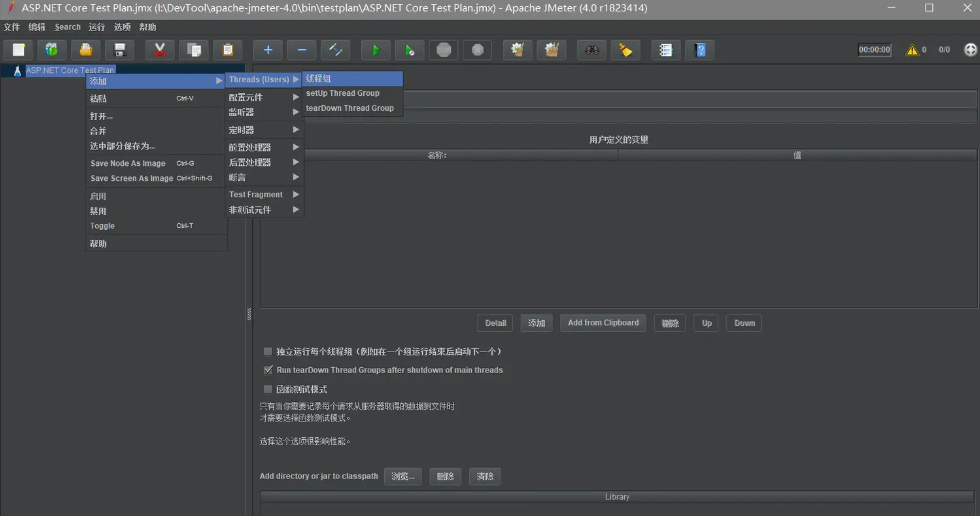Image resolution: width=980 pixels, height=516 pixels.
Task: Click the Clear all broom icon
Action: pos(551,50)
